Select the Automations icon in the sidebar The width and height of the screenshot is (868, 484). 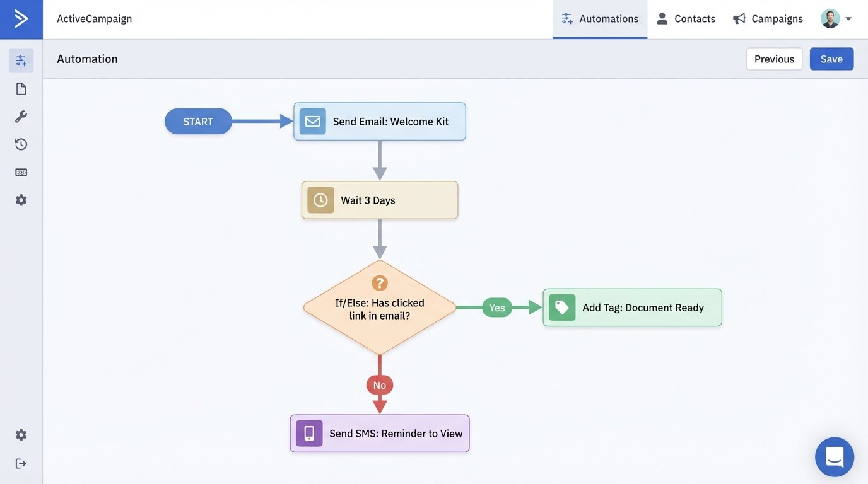21,59
